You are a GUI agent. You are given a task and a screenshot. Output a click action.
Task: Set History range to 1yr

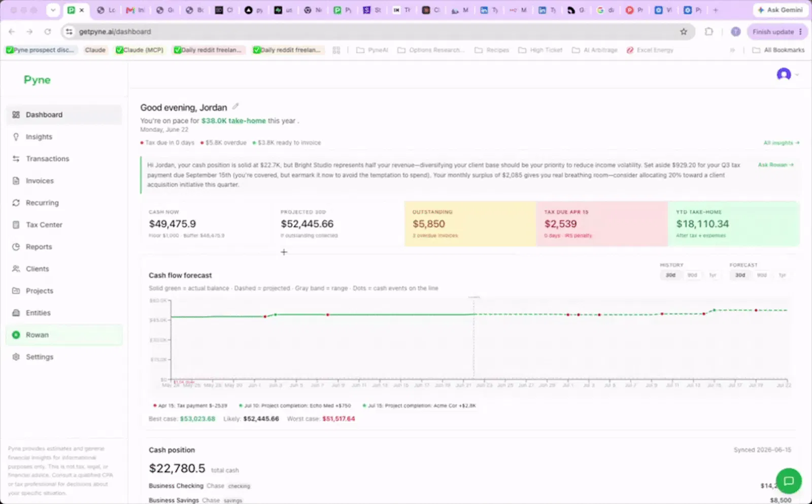[713, 275]
